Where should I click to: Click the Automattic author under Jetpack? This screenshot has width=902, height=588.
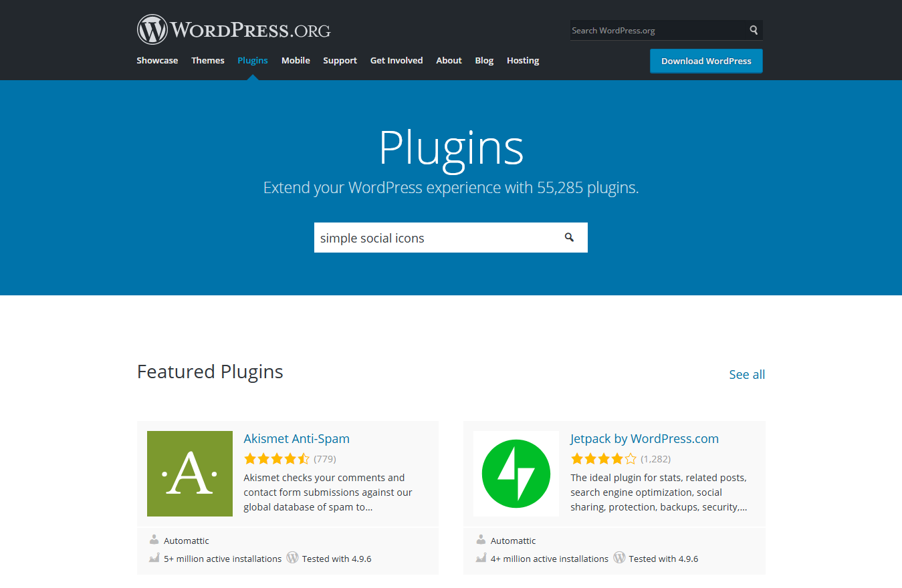point(513,541)
